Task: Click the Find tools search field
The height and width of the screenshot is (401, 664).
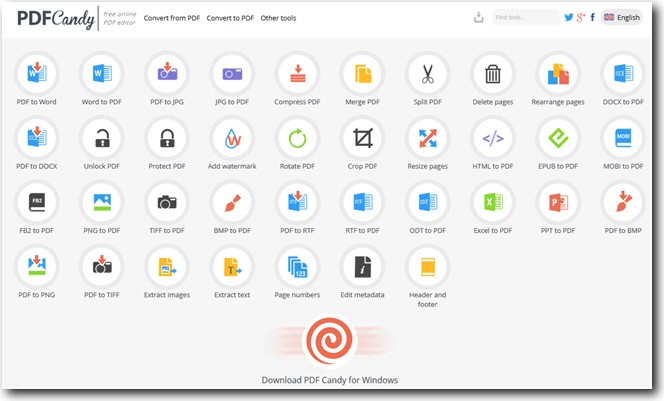Action: point(525,17)
